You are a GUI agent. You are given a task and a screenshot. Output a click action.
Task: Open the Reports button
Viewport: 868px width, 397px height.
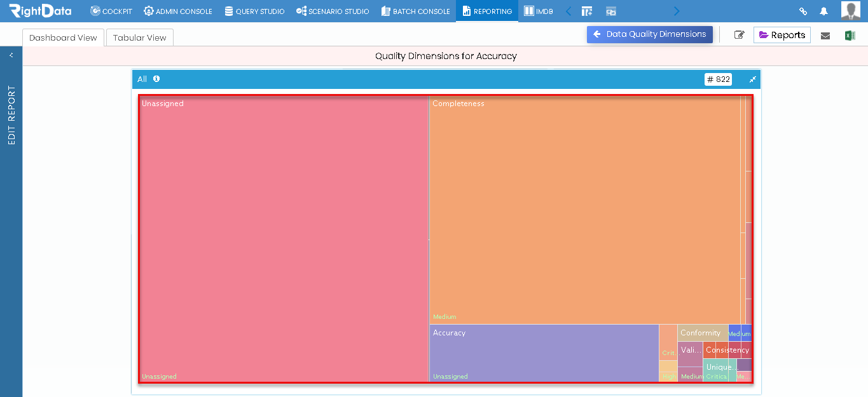click(x=782, y=35)
